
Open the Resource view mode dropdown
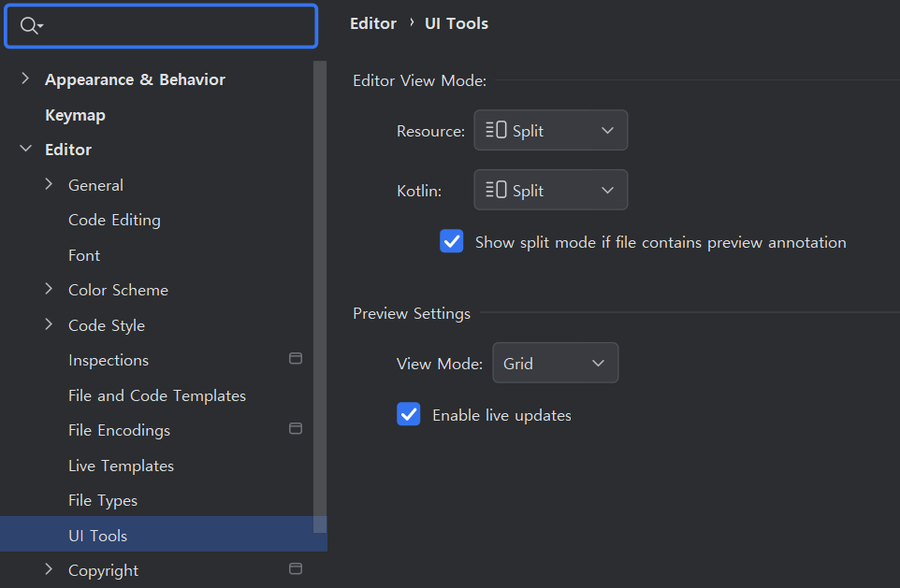(x=550, y=131)
